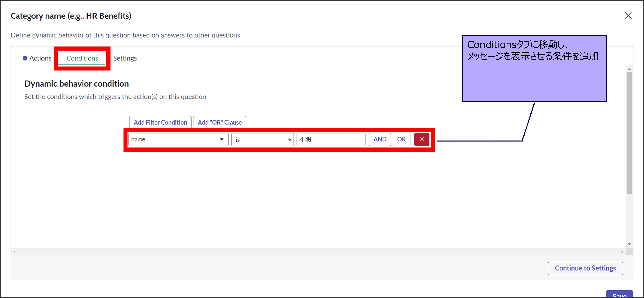Click the scroll down arrow of the vertical scrollbar
644x298 pixels.
pyautogui.click(x=629, y=244)
